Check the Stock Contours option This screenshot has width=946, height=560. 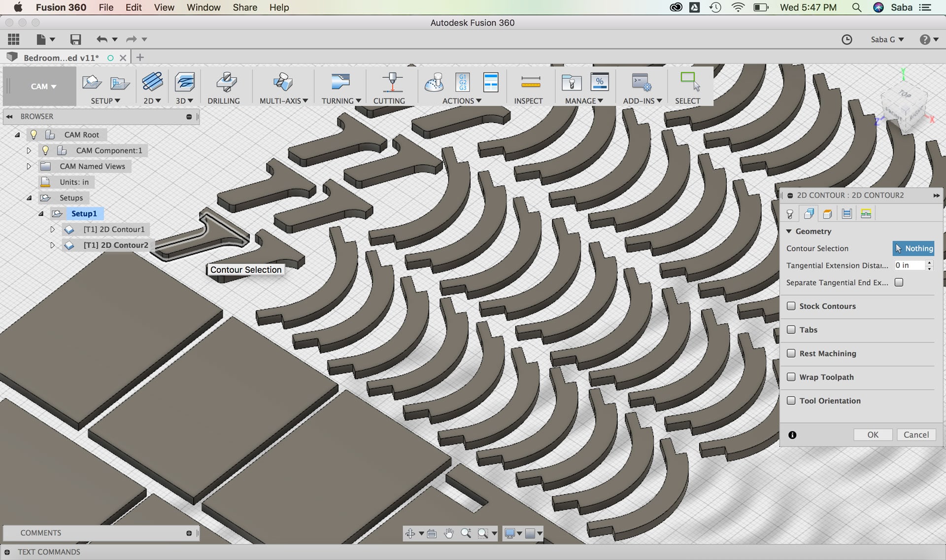click(791, 306)
